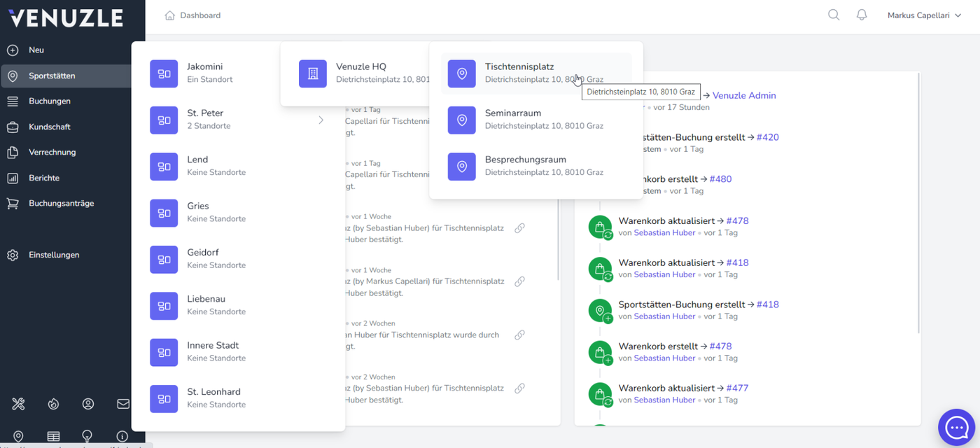Click the Venuzle logo
Image resolution: width=980 pixels, height=448 pixels.
(x=66, y=17)
